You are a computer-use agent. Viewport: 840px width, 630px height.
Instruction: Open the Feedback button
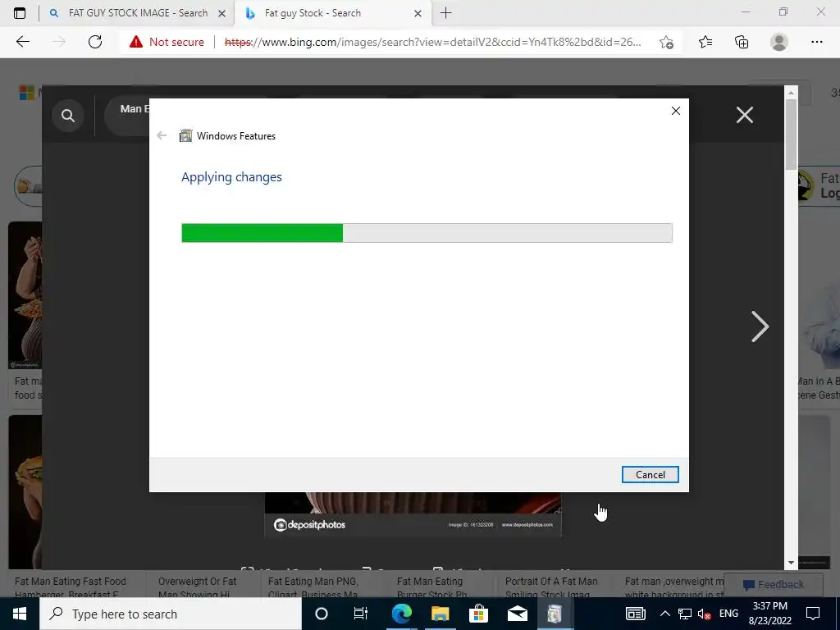(x=774, y=584)
